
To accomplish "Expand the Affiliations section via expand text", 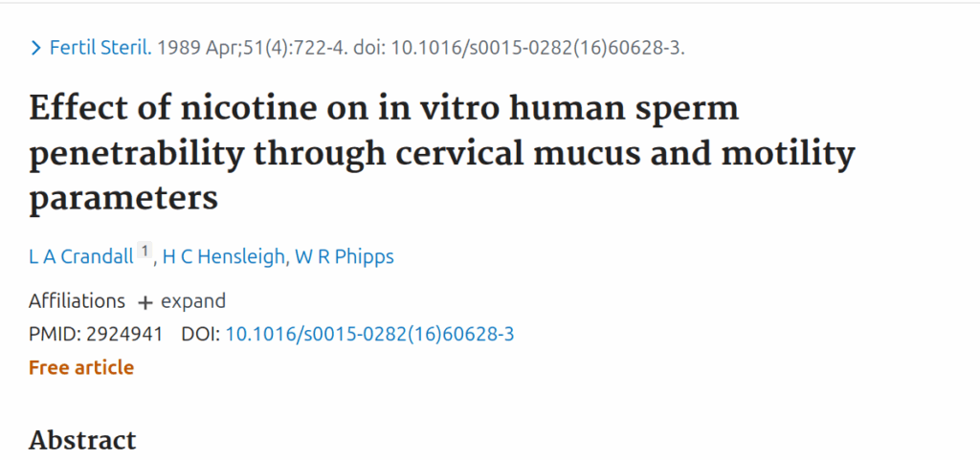I will point(193,301).
